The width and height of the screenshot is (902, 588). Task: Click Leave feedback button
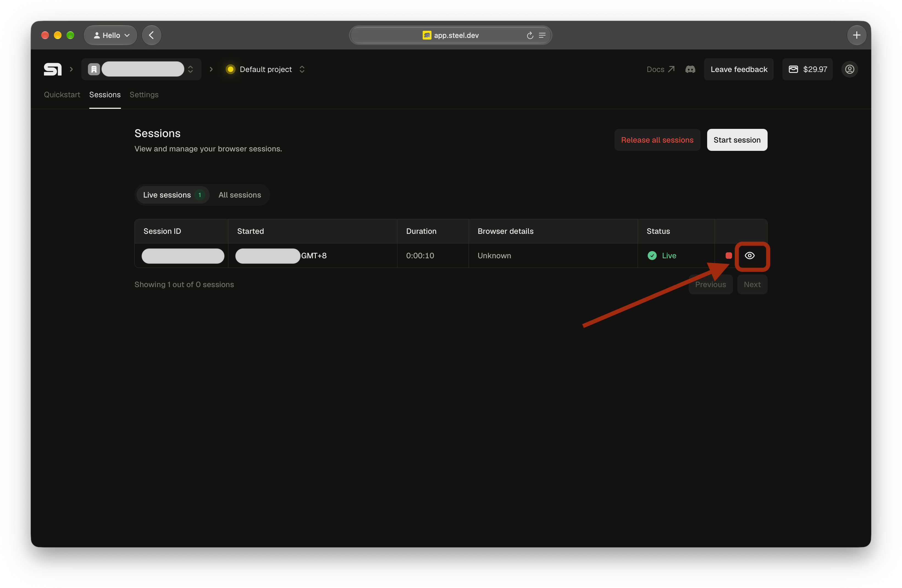739,69
